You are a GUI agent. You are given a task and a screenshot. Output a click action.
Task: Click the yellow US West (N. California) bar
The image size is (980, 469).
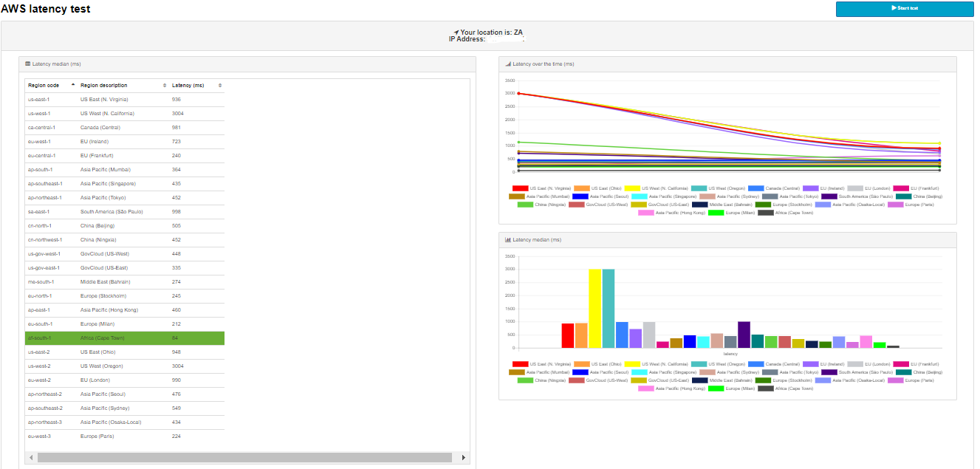point(594,309)
